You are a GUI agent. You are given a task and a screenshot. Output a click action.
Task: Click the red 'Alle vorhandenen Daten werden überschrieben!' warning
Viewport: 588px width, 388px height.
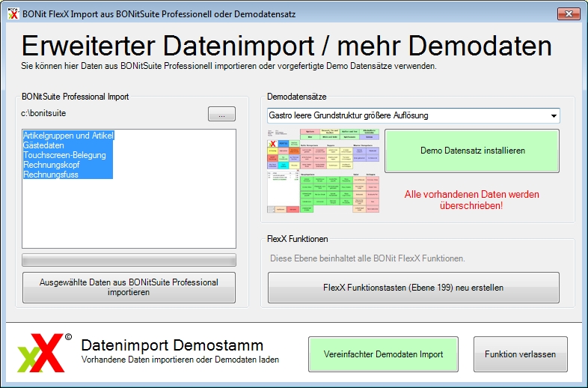pyautogui.click(x=472, y=200)
